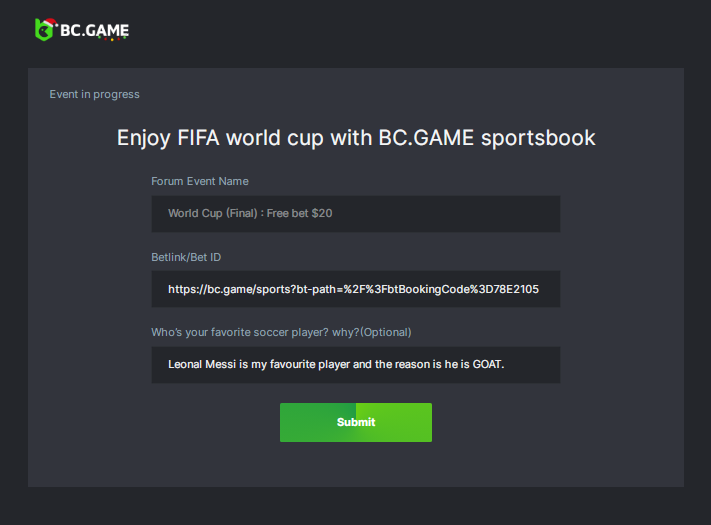The image size is (711, 525).
Task: Click the green BC.GAME logo icon
Action: (45, 31)
